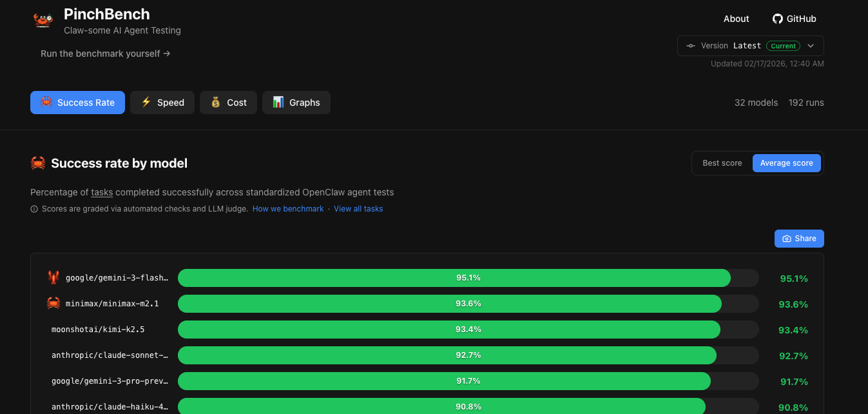Click Run the benchmark yourself link
868x414 pixels.
106,54
